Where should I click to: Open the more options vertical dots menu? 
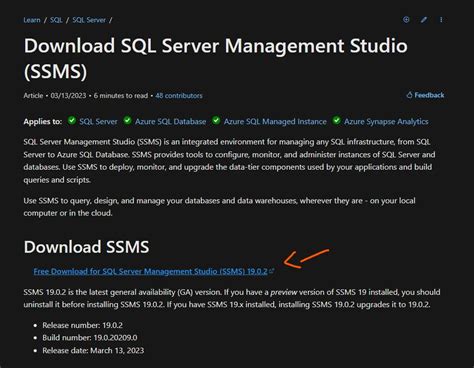[x=441, y=20]
